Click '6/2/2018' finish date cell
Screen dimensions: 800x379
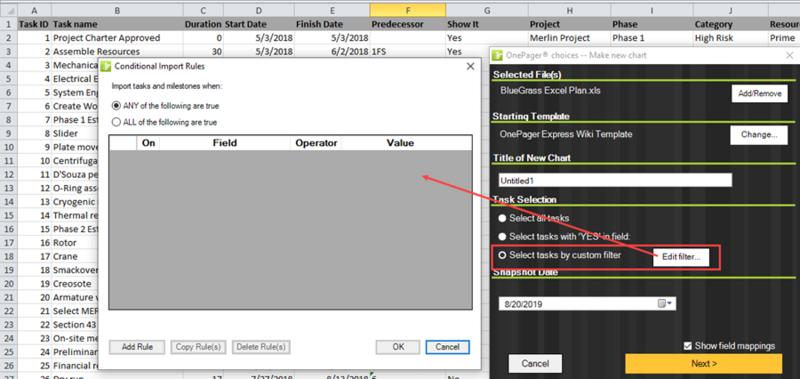point(332,52)
